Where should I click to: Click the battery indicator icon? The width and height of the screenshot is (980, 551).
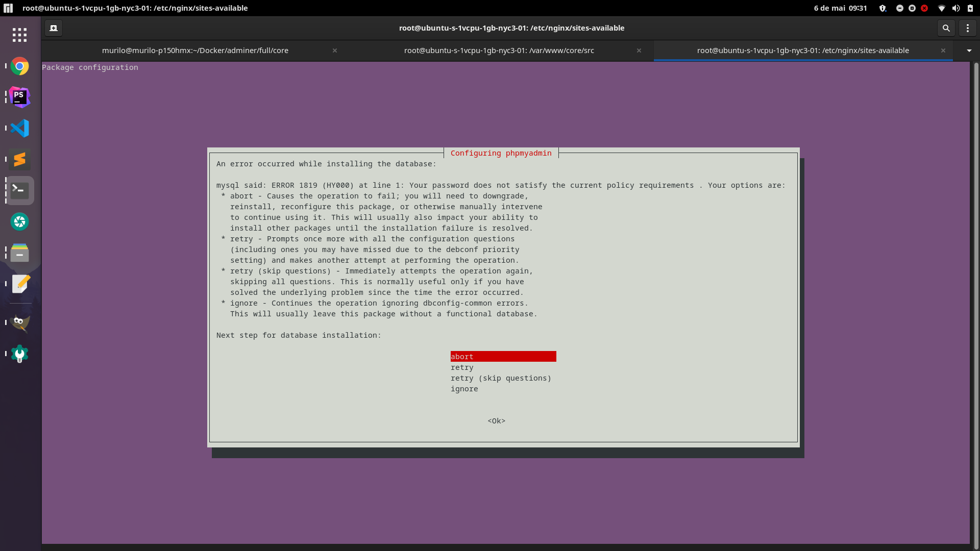point(970,8)
